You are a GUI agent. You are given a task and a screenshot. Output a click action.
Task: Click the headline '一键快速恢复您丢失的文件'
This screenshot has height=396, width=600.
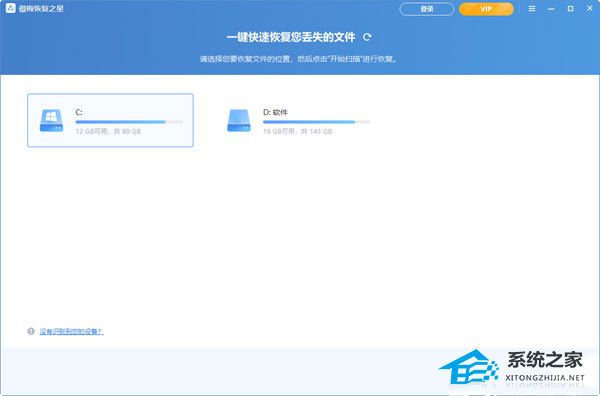pos(291,37)
